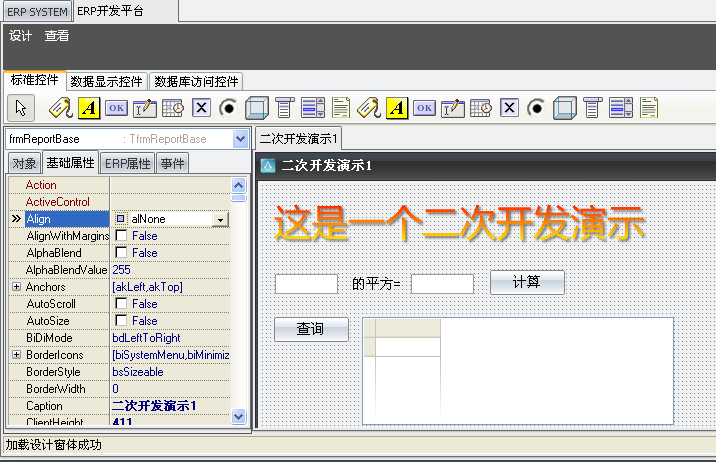Viewport: 716px width, 462px height.
Task: Click the property list scroll down arrow
Action: point(239,416)
